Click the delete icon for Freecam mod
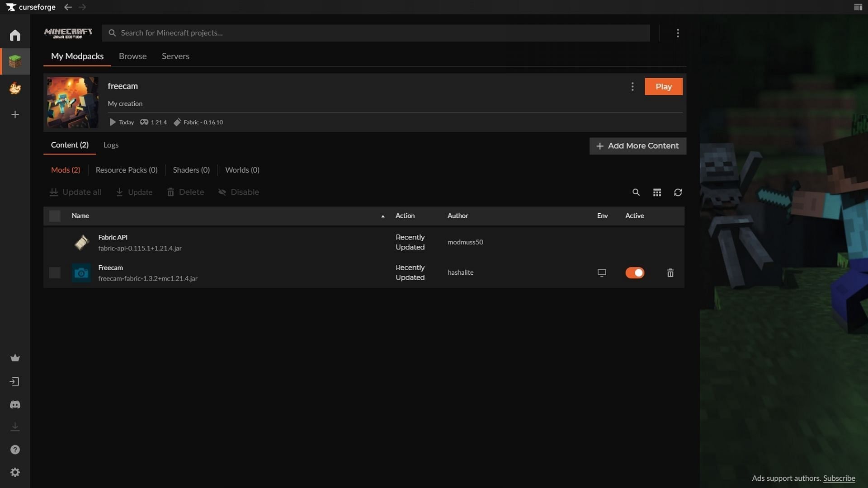The image size is (868, 488). [671, 272]
